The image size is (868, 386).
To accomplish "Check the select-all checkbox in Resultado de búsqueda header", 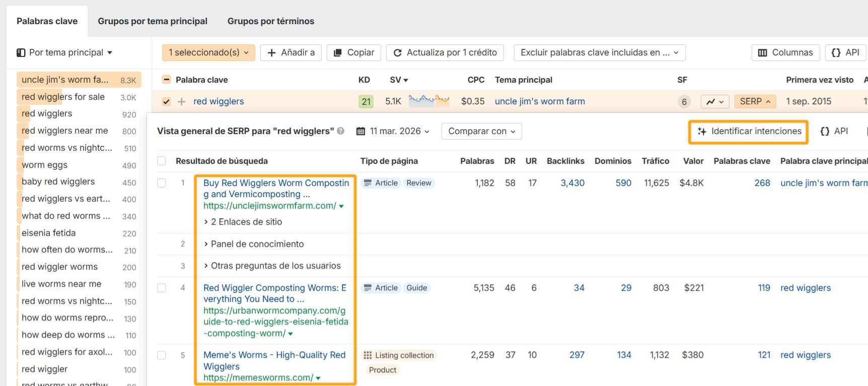I will tap(162, 161).
